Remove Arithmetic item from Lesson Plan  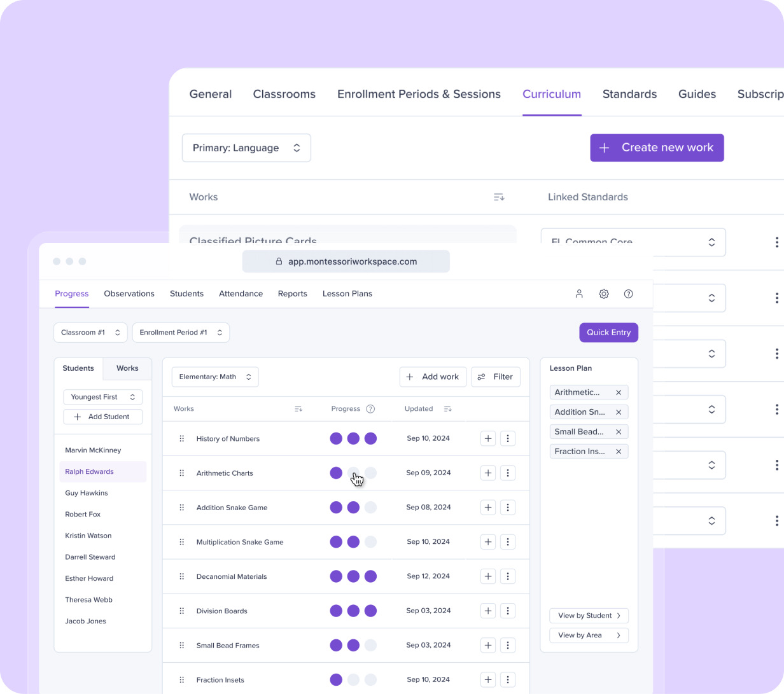pyautogui.click(x=619, y=392)
